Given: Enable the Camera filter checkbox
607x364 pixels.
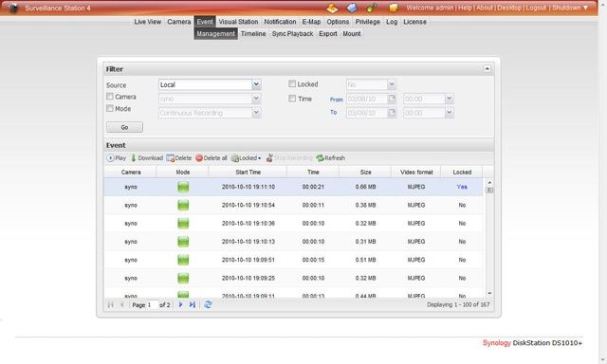Looking at the screenshot, I should click(110, 97).
